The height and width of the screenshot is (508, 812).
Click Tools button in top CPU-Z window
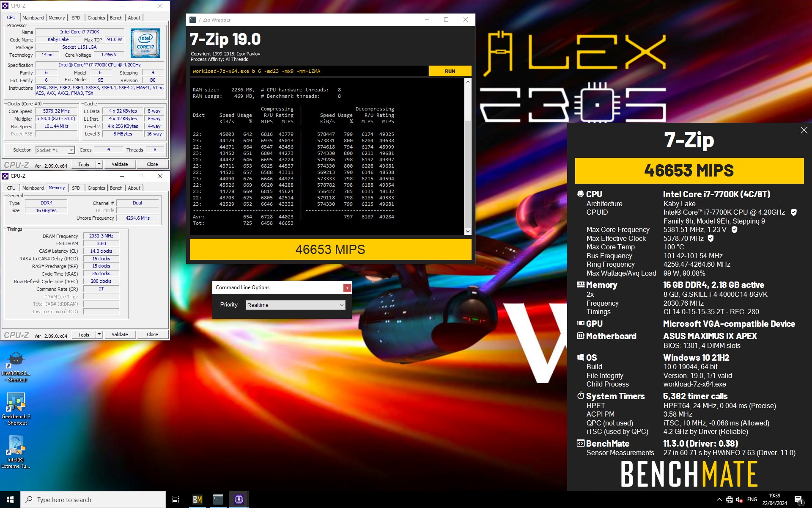pos(84,164)
